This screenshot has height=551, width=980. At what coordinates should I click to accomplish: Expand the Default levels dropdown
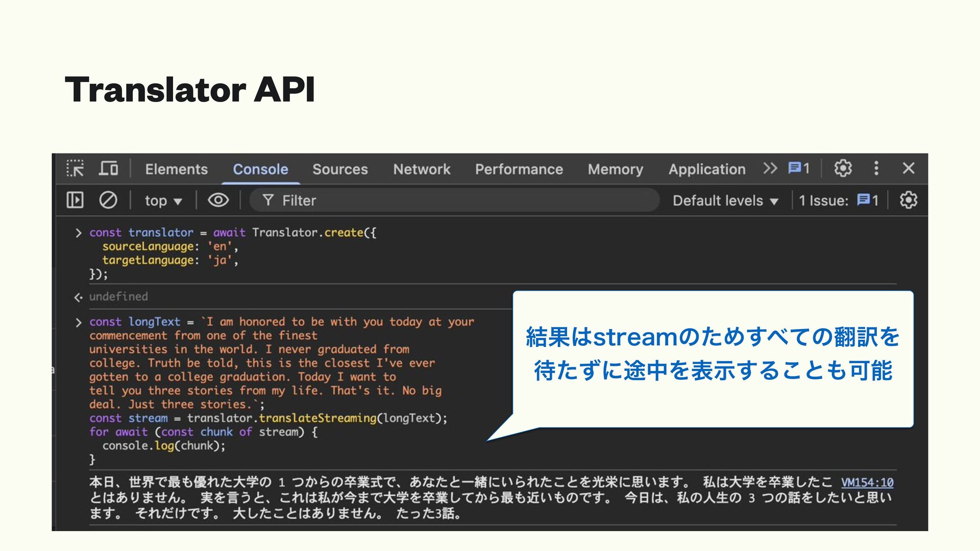(725, 201)
